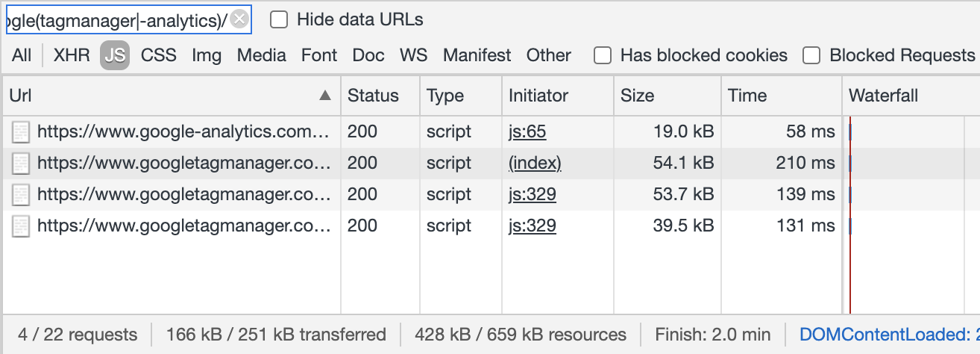Toggle the JS filter
The width and height of the screenshot is (980, 354).
(x=115, y=55)
